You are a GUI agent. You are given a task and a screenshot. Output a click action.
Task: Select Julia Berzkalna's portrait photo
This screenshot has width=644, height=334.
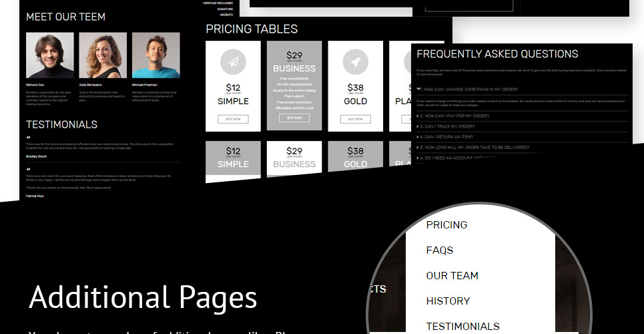coord(103,55)
